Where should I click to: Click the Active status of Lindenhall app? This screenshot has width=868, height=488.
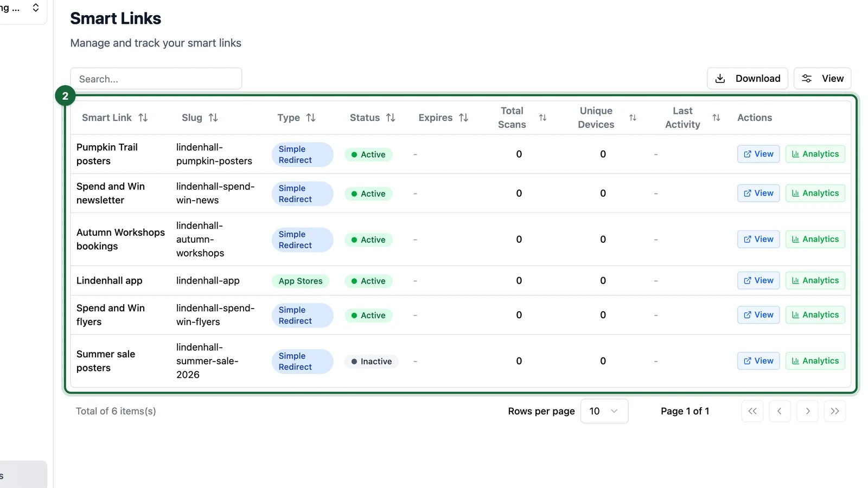(368, 281)
